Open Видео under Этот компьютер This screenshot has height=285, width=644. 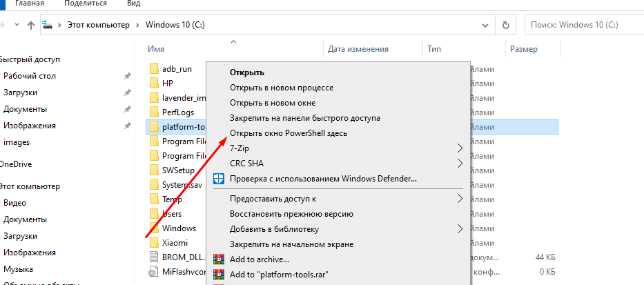[x=14, y=203]
